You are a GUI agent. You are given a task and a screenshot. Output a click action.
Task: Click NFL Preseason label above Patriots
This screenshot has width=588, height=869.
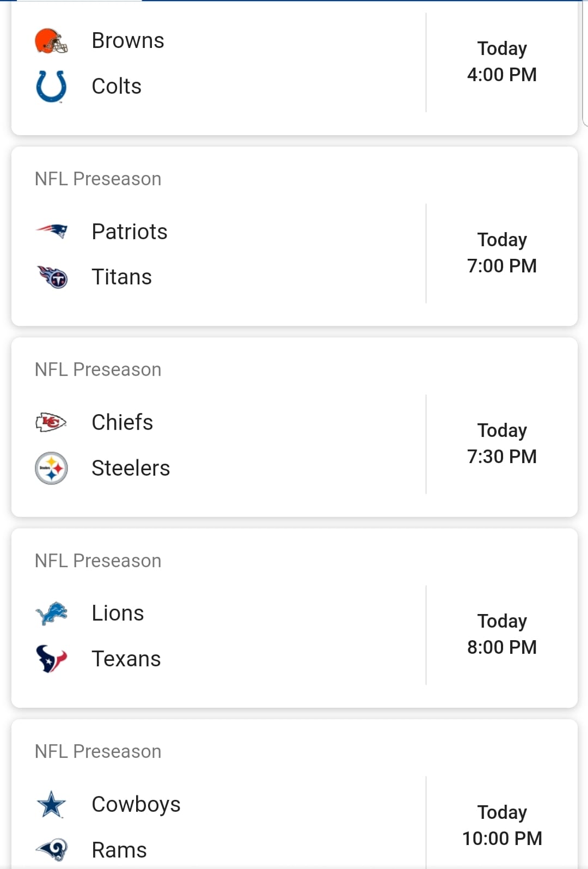click(x=98, y=179)
